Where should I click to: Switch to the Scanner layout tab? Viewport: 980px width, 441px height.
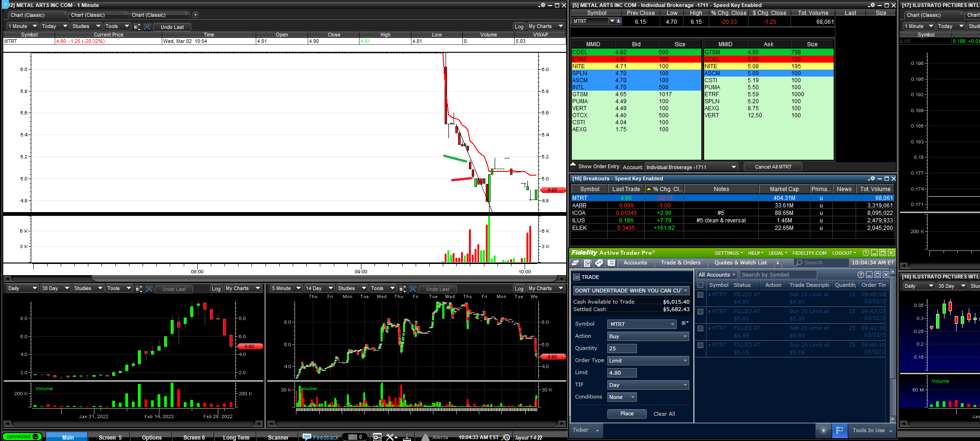(x=278, y=437)
